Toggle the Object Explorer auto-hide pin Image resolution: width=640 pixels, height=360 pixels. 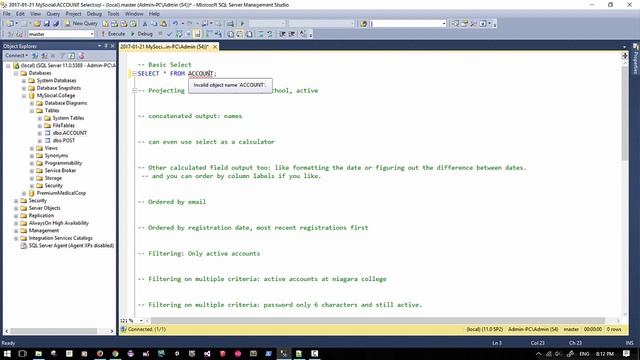[x=106, y=46]
